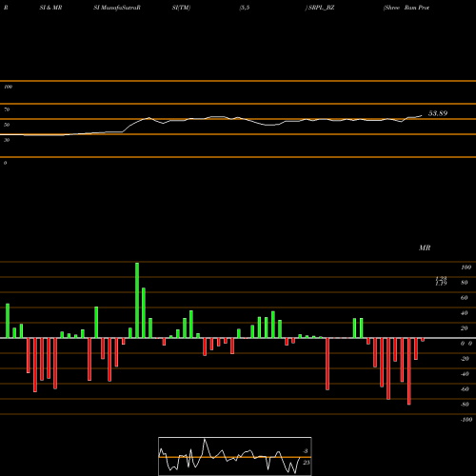The height and width of the screenshot is (476, 476).
Task: Click the 80 label on the MR axis
Action: point(465,283)
